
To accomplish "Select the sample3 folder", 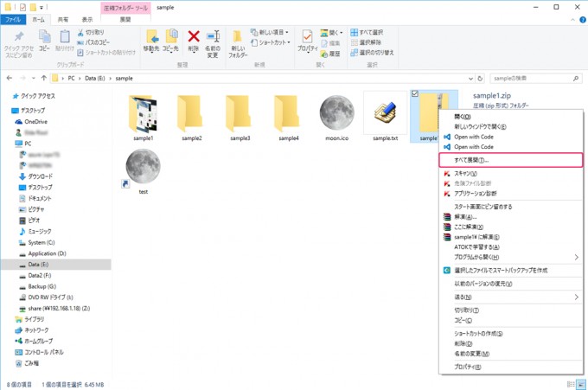I will tap(240, 117).
